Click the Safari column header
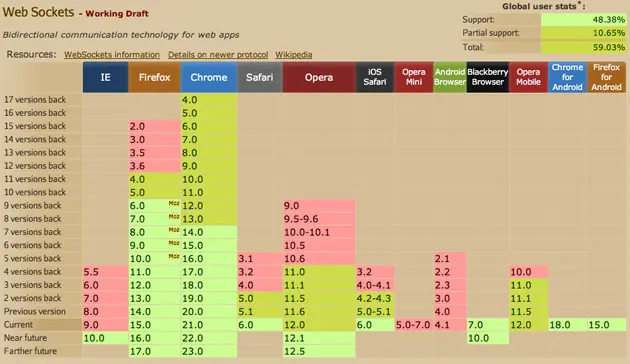This screenshot has height=364, width=630. (x=260, y=77)
